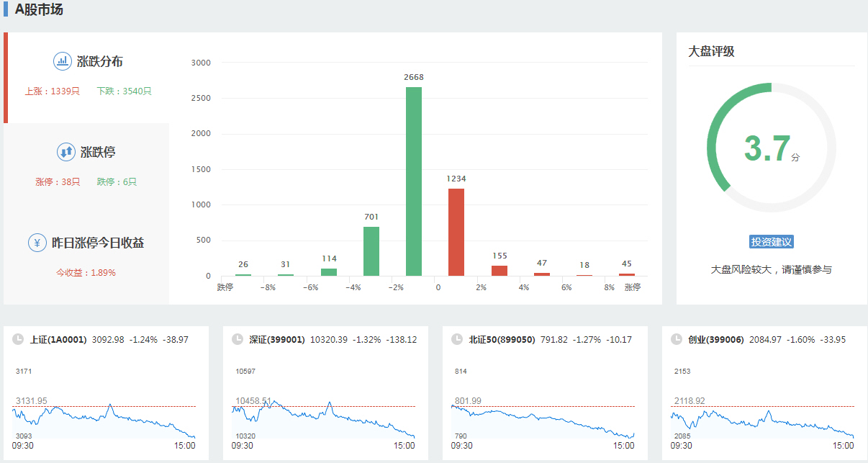Click the red bar labeled 1234
Image resolution: width=868 pixels, height=463 pixels.
click(456, 232)
